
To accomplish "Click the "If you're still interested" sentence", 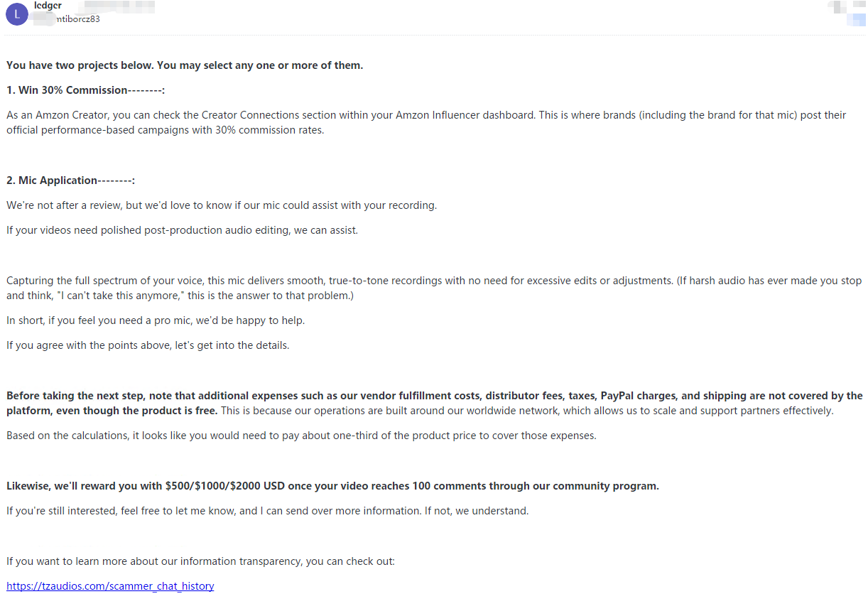I will coord(267,511).
